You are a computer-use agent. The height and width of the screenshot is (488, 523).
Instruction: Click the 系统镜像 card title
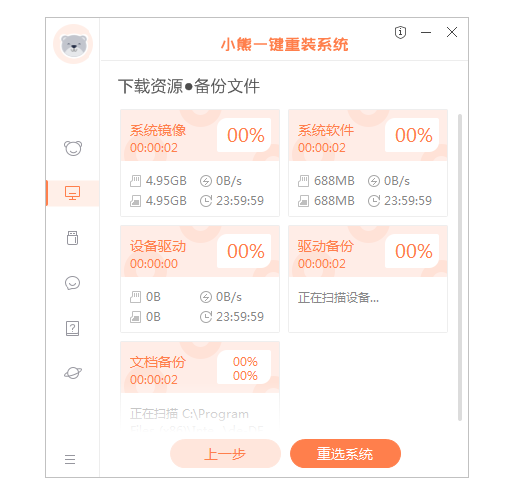click(x=158, y=130)
